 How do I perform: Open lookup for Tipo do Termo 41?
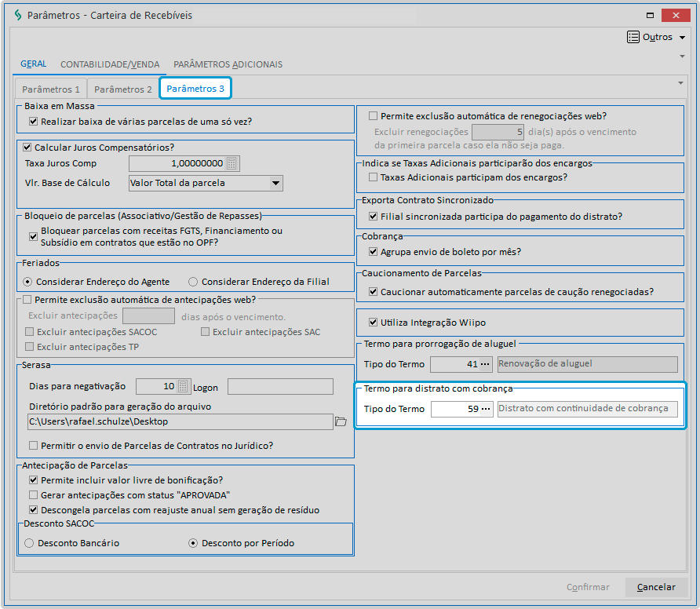[x=485, y=364]
